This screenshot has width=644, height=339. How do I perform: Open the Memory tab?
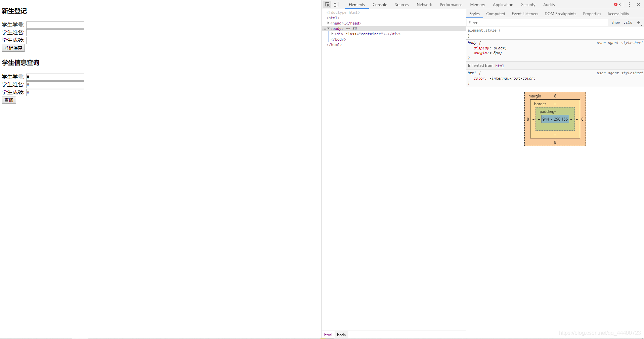(477, 5)
